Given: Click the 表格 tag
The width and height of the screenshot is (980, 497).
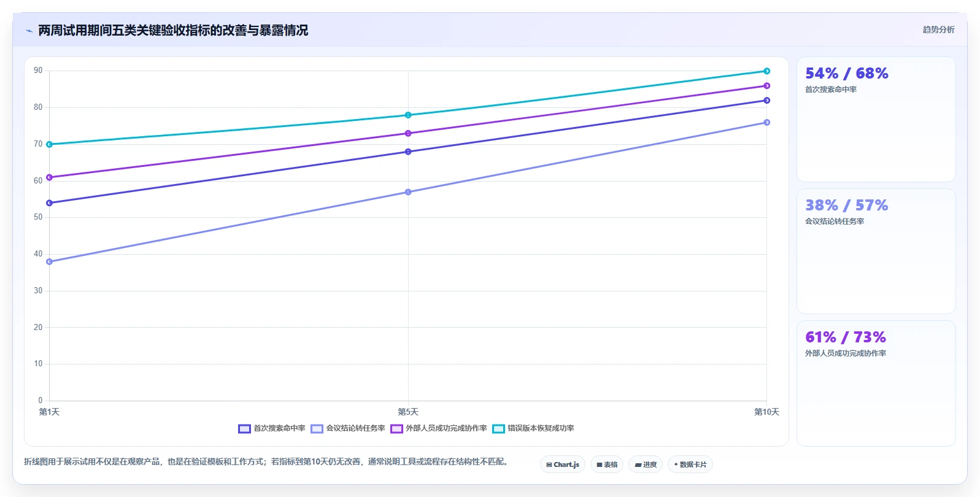Looking at the screenshot, I should (607, 464).
